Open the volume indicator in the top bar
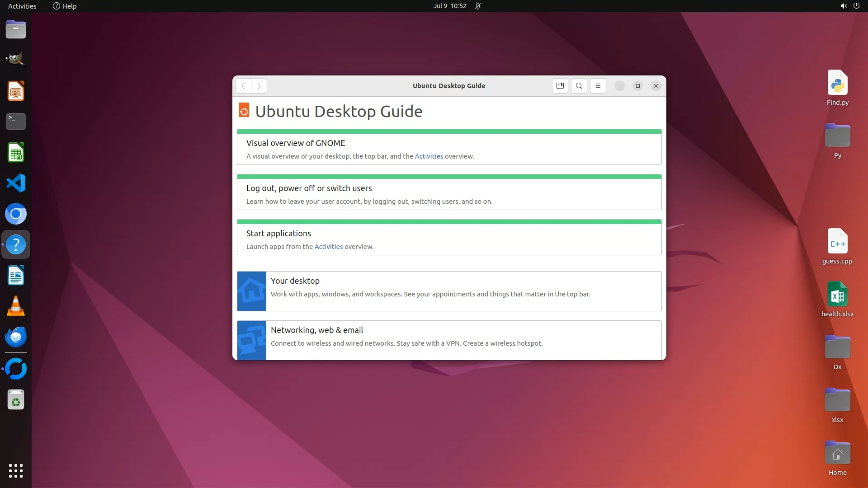Viewport: 868px width, 488px height. click(843, 6)
